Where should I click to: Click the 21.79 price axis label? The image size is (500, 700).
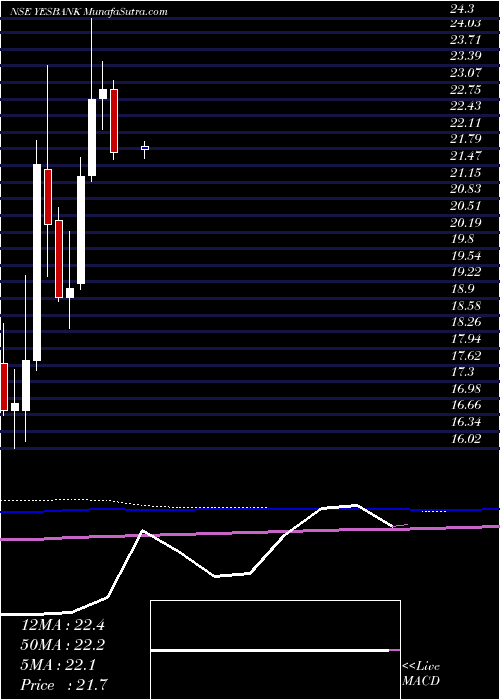click(466, 139)
